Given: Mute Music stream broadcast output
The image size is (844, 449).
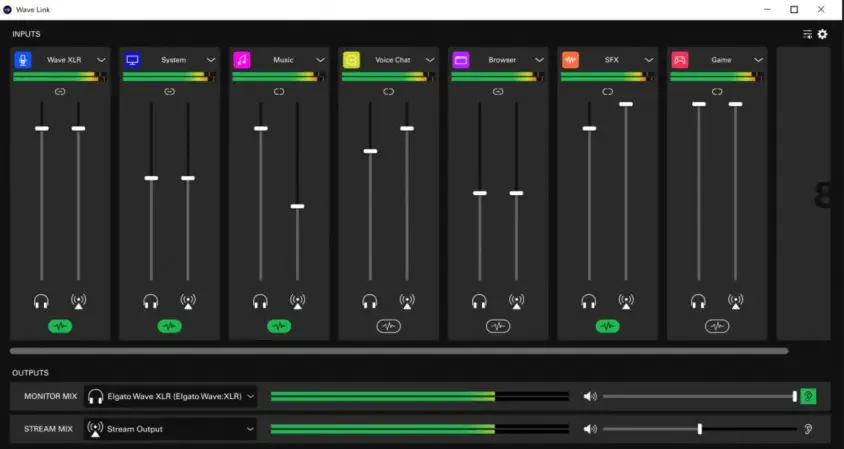Looking at the screenshot, I should point(298,301).
